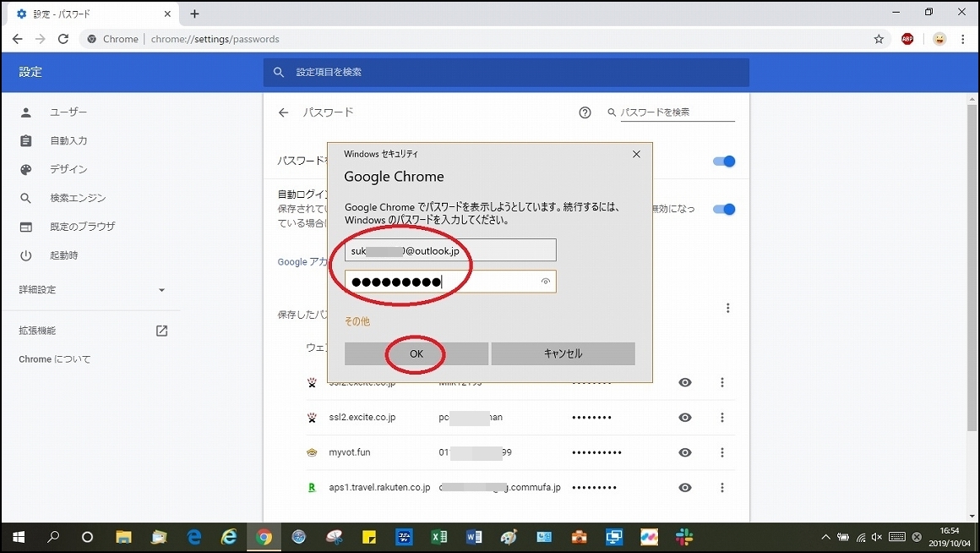
Task: Open the Wi-Fi network tray icon
Action: click(x=861, y=538)
